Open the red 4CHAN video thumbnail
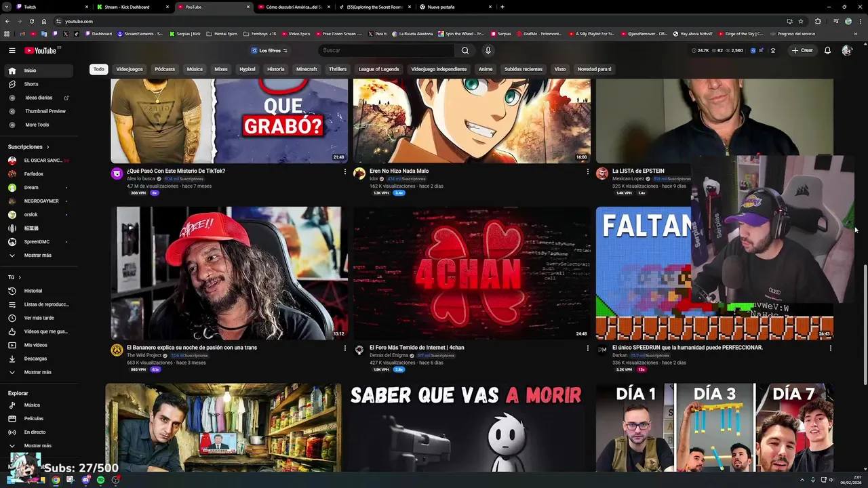 point(471,273)
